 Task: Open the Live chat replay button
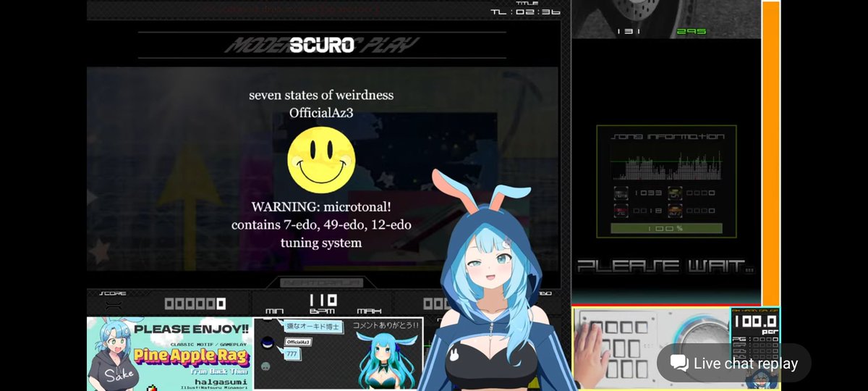pos(733,363)
